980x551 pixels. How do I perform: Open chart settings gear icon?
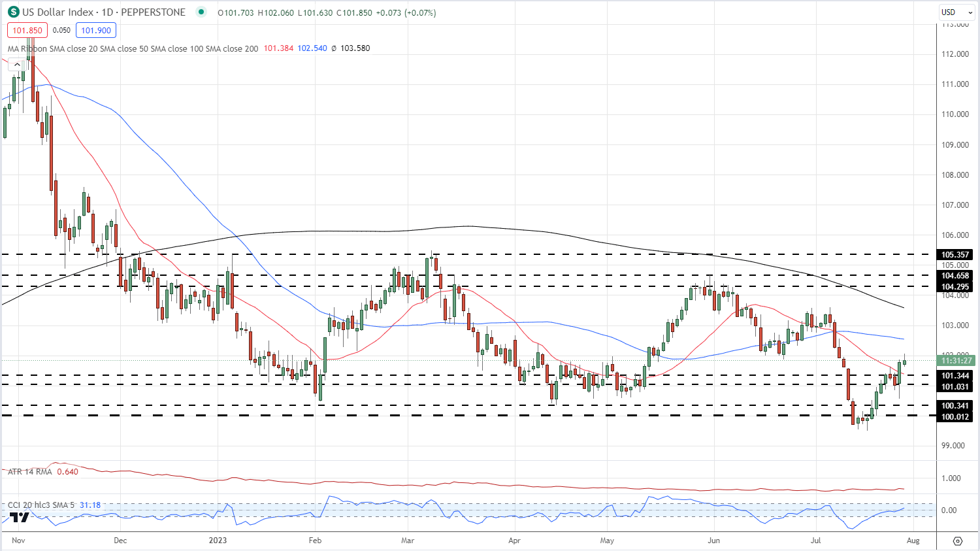point(958,541)
